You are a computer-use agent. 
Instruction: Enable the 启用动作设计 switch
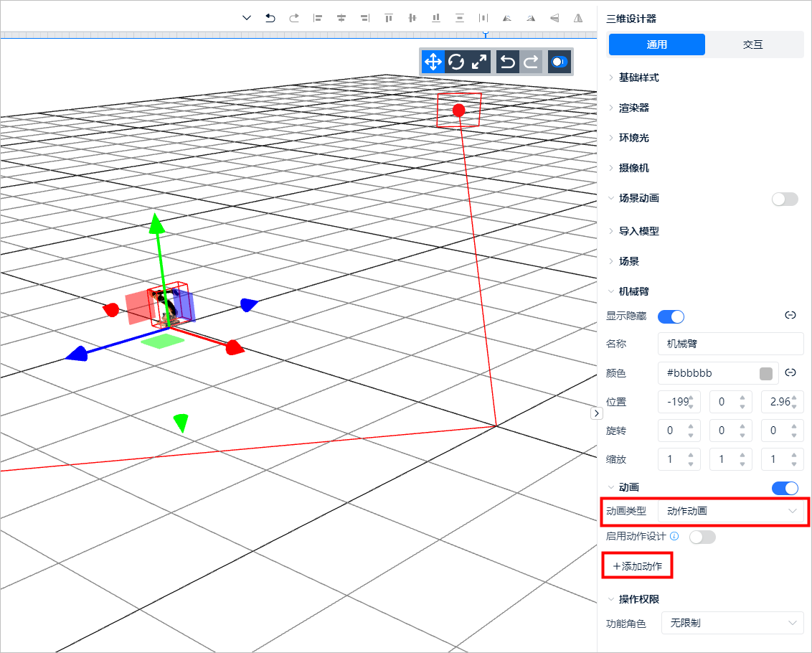(702, 537)
